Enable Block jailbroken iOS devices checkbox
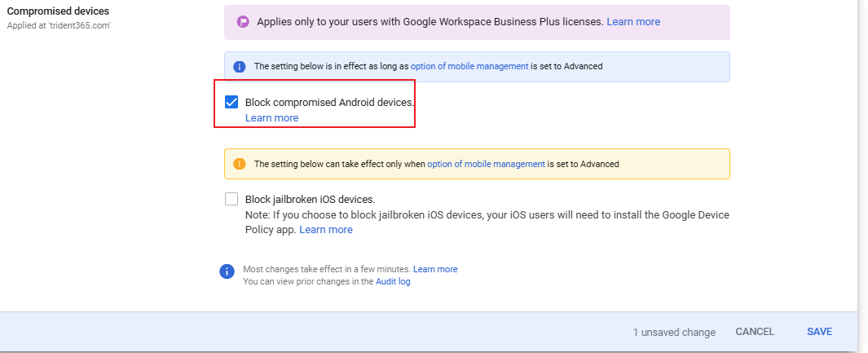The width and height of the screenshot is (868, 353). [x=231, y=199]
